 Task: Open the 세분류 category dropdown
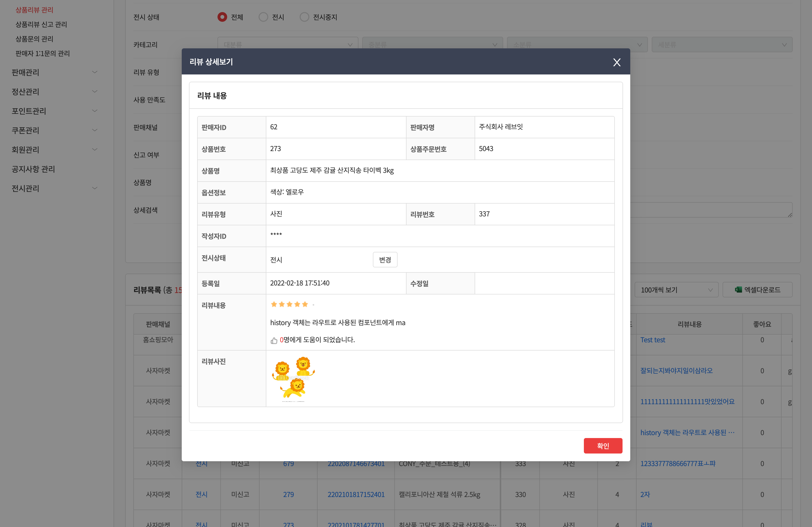pyautogui.click(x=722, y=44)
